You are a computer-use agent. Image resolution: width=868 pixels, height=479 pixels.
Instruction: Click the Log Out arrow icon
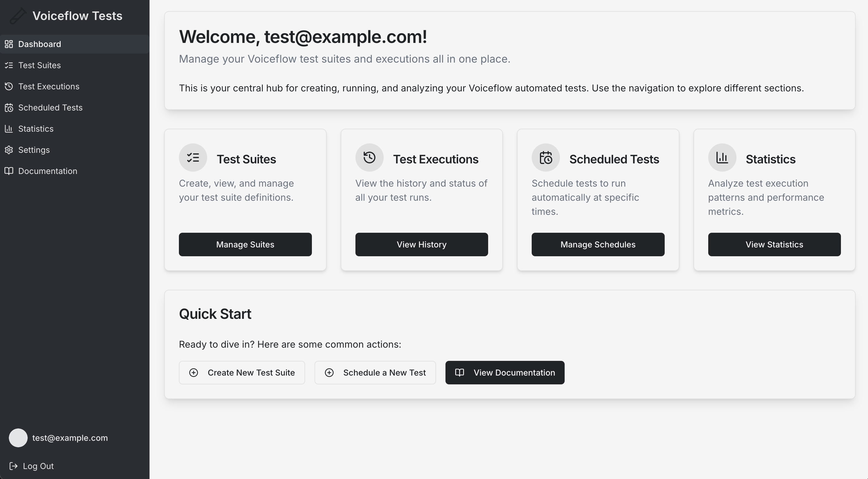click(x=14, y=466)
